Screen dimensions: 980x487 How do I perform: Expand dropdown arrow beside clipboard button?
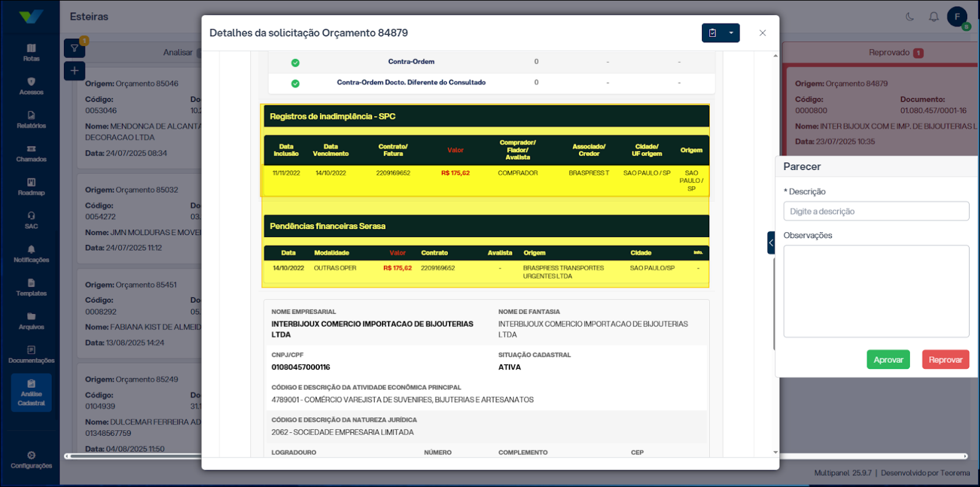(x=731, y=33)
